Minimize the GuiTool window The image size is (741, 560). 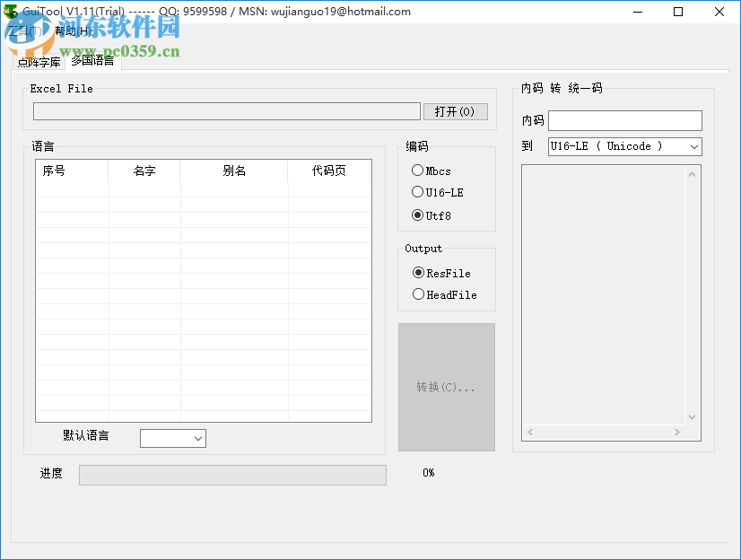[x=638, y=12]
